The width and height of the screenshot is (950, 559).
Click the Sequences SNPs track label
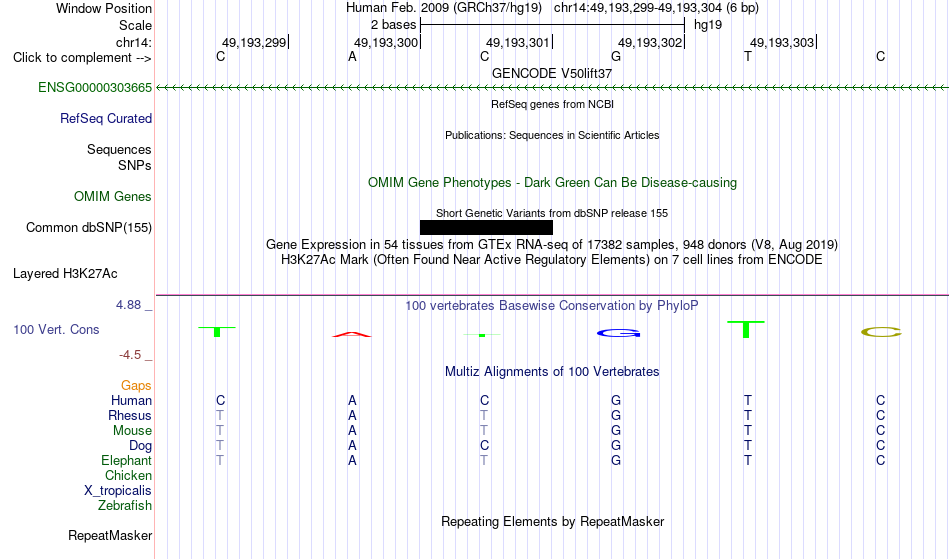pos(119,157)
